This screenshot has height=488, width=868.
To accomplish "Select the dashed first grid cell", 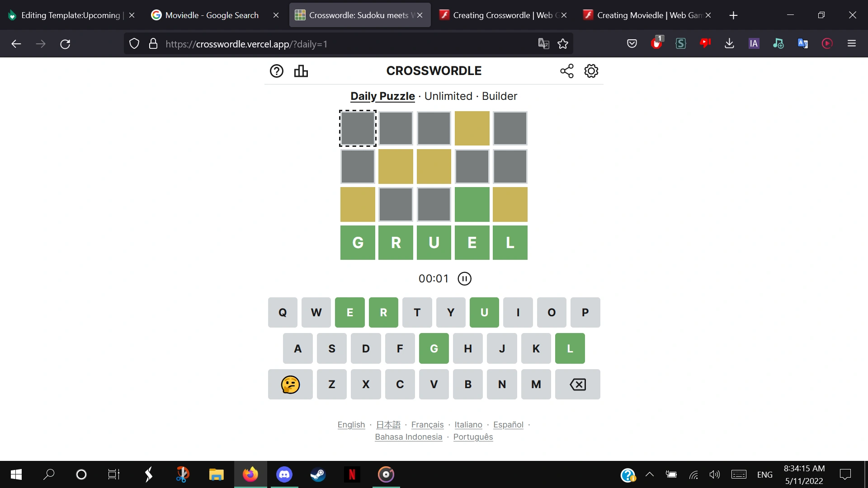I will pyautogui.click(x=358, y=128).
